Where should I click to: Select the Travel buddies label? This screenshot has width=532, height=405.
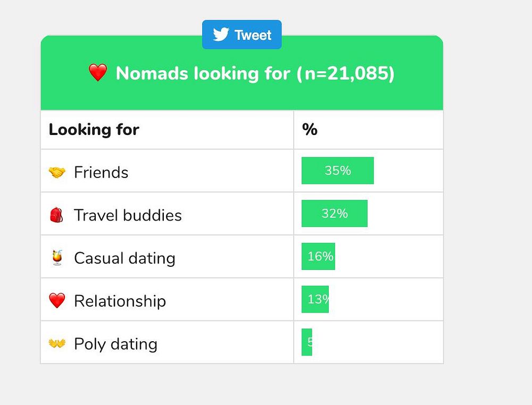coord(128,215)
